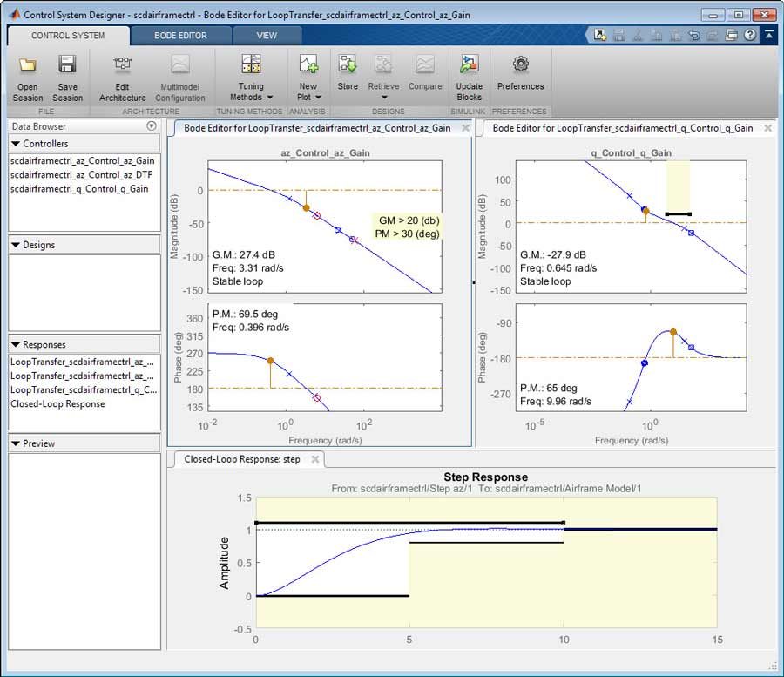Select the az_Control_az_Gain Bode Editor tab

317,128
